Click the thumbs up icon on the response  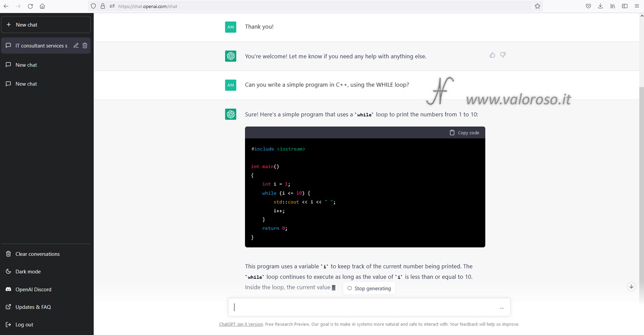pyautogui.click(x=492, y=55)
